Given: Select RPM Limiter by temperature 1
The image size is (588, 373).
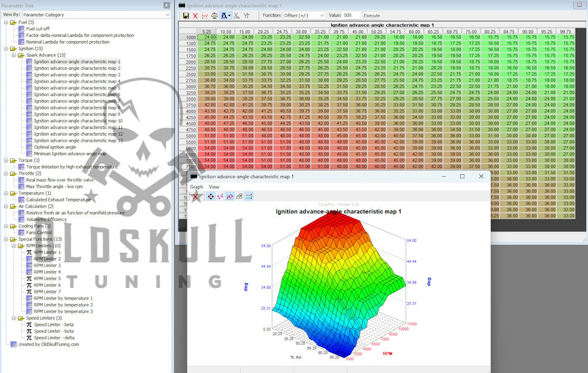Looking at the screenshot, I should coord(64,299).
